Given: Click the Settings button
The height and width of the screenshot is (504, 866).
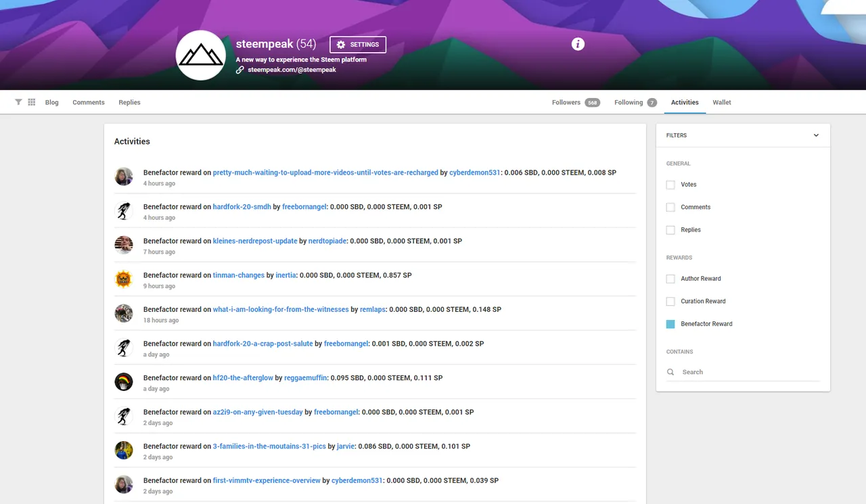Looking at the screenshot, I should (x=358, y=45).
